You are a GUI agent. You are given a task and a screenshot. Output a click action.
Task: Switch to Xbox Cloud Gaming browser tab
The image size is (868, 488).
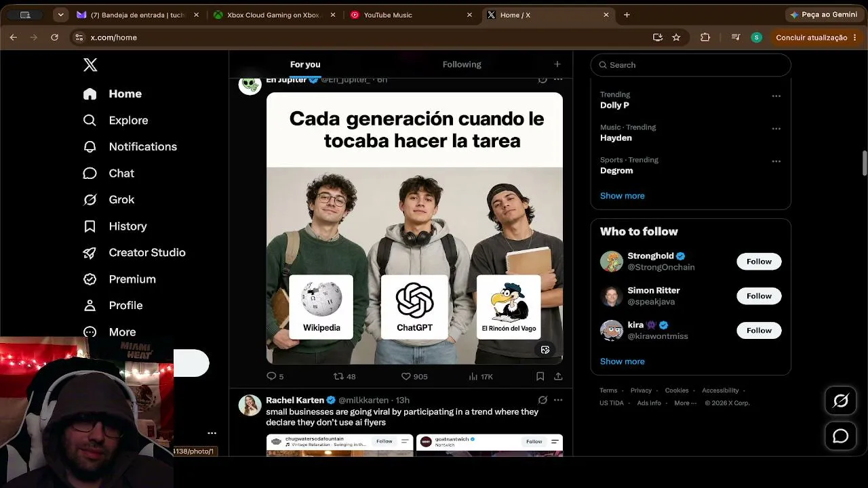coord(274,15)
